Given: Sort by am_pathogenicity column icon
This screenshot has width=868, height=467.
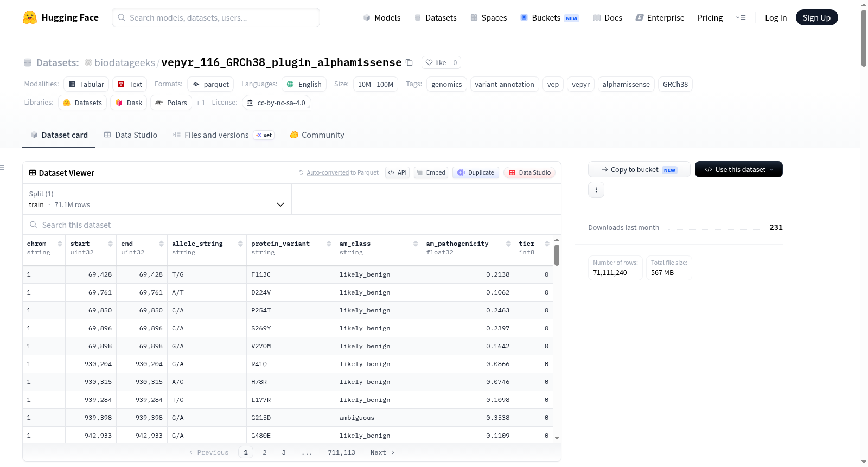Looking at the screenshot, I should pos(508,244).
